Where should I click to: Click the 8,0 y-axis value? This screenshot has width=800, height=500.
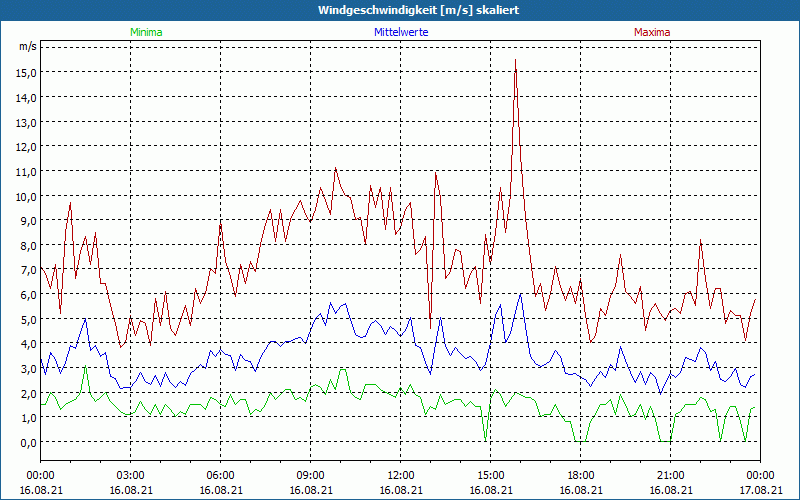(29, 246)
